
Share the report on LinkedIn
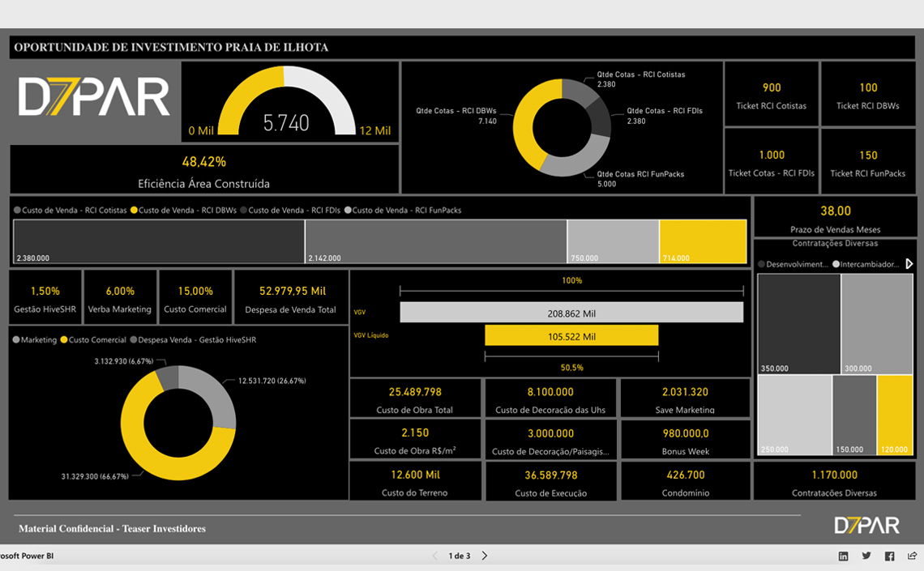pos(844,556)
